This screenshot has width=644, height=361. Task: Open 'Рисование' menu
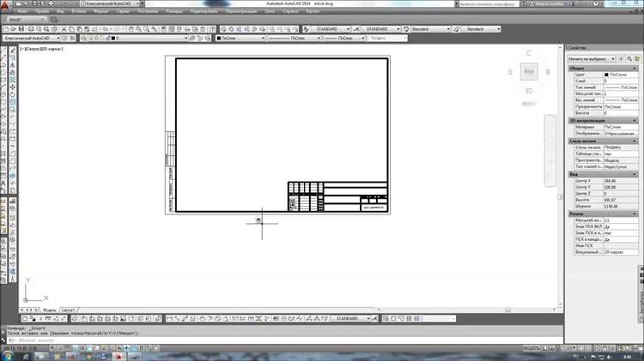(x=148, y=11)
